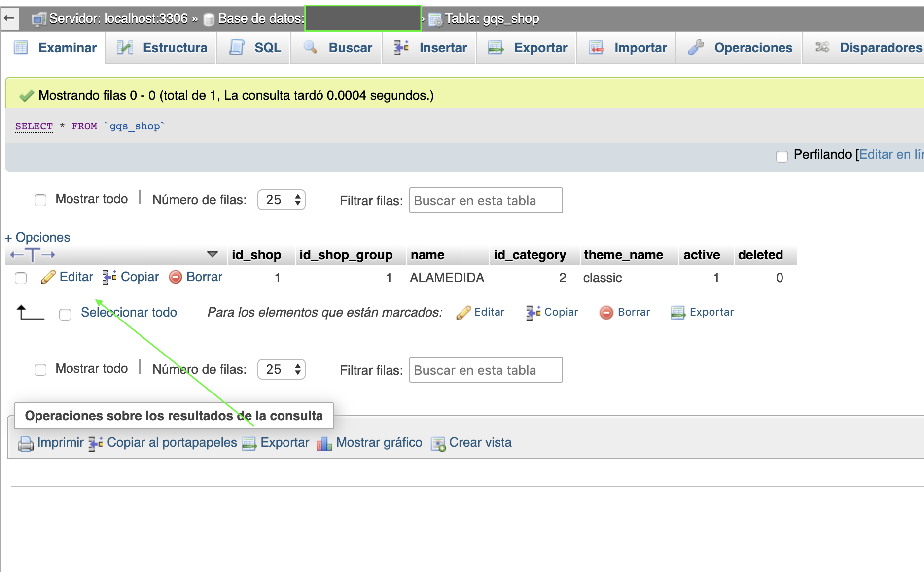Image resolution: width=924 pixels, height=572 pixels.
Task: Click the printer icon beside Imprimir
Action: (26, 443)
